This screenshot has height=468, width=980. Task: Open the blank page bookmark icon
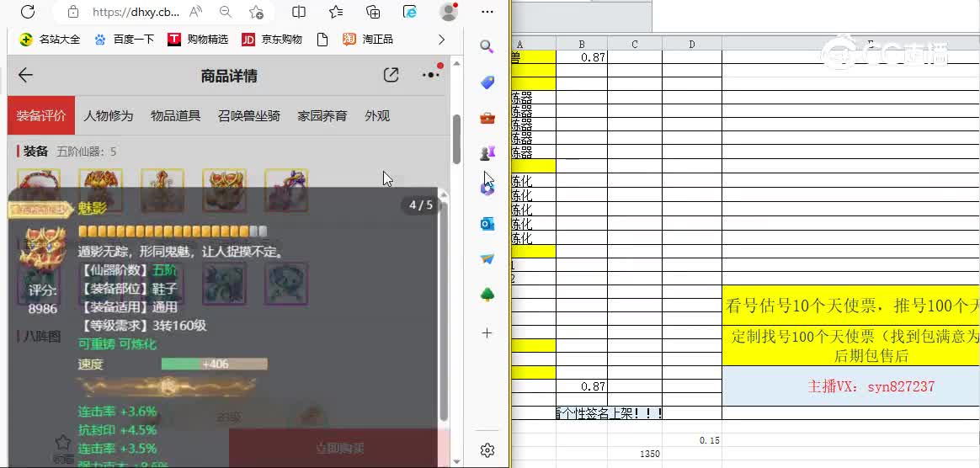[x=322, y=40]
